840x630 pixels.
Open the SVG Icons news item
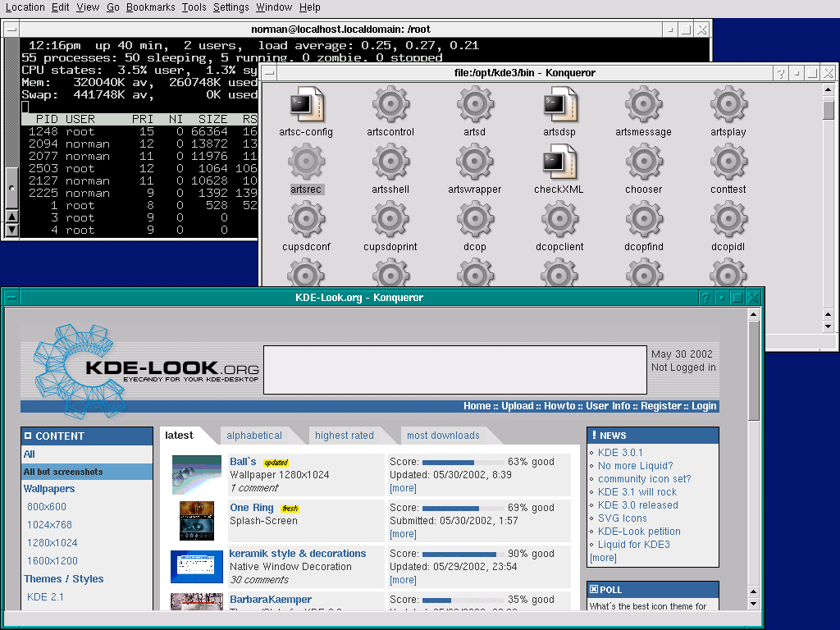coord(622,518)
